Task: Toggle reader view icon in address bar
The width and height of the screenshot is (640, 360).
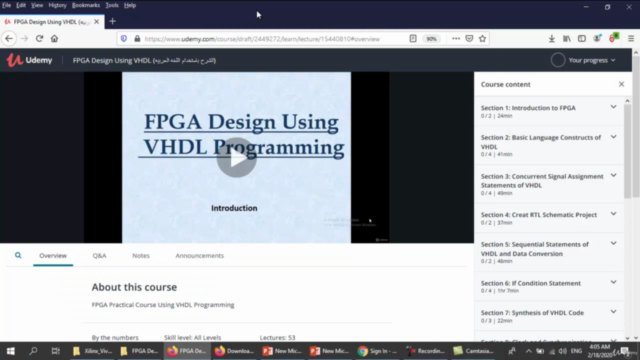Action: (x=413, y=39)
